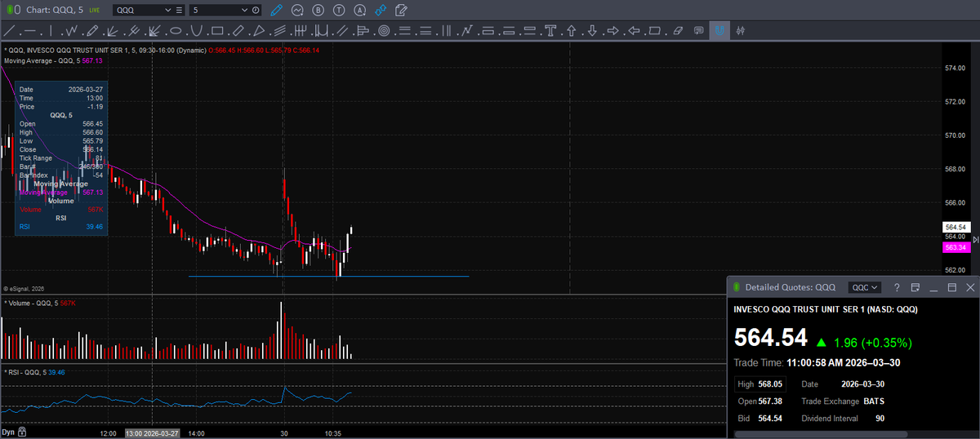The height and width of the screenshot is (439, 980).
Task: Select the U-shaped arc drawing tool
Action: [196, 31]
